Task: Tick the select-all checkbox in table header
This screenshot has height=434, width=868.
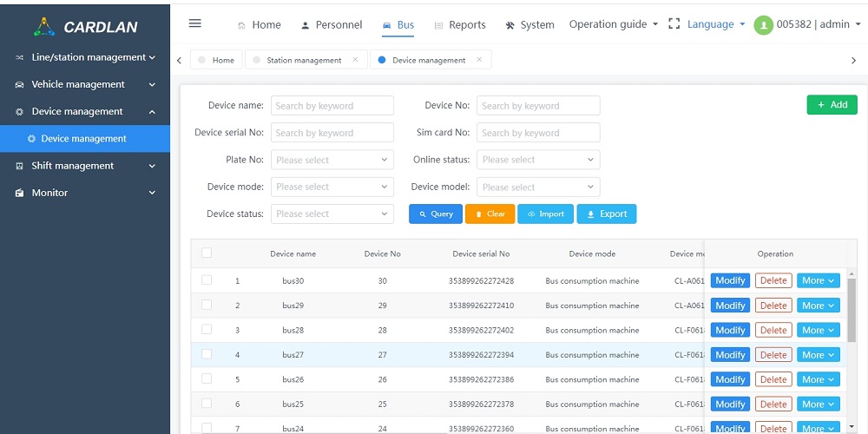Action: [x=207, y=253]
